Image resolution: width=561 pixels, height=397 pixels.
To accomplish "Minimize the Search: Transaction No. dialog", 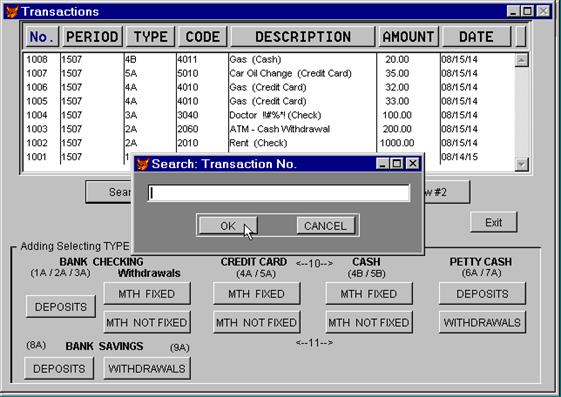I will 382,164.
